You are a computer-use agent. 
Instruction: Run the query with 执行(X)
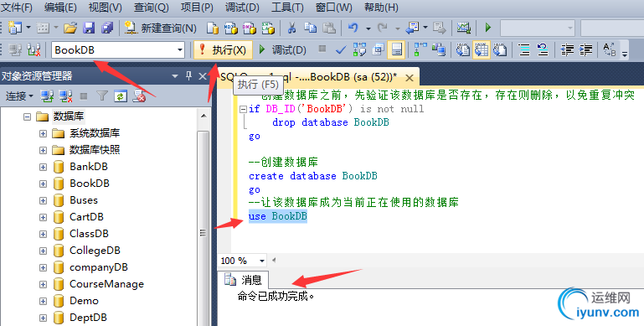(223, 49)
